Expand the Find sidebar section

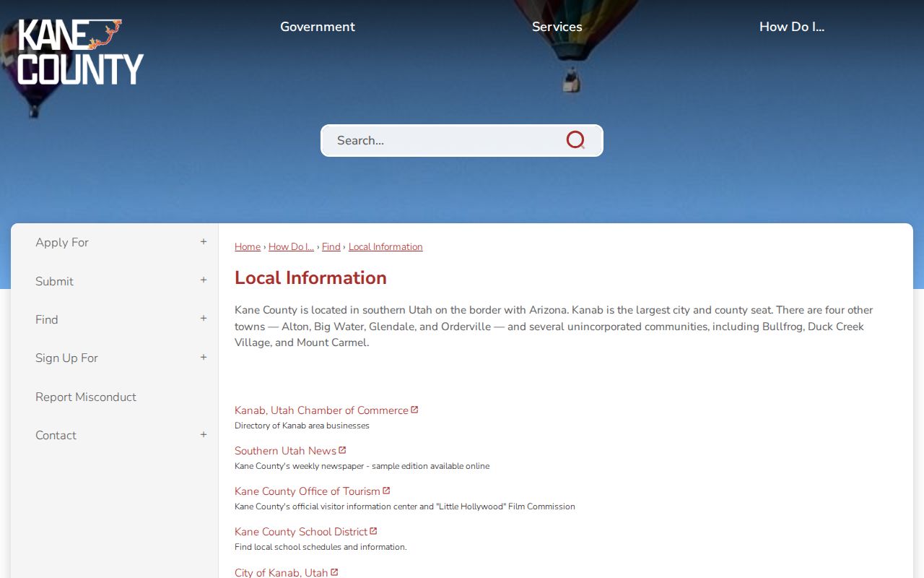tap(204, 319)
